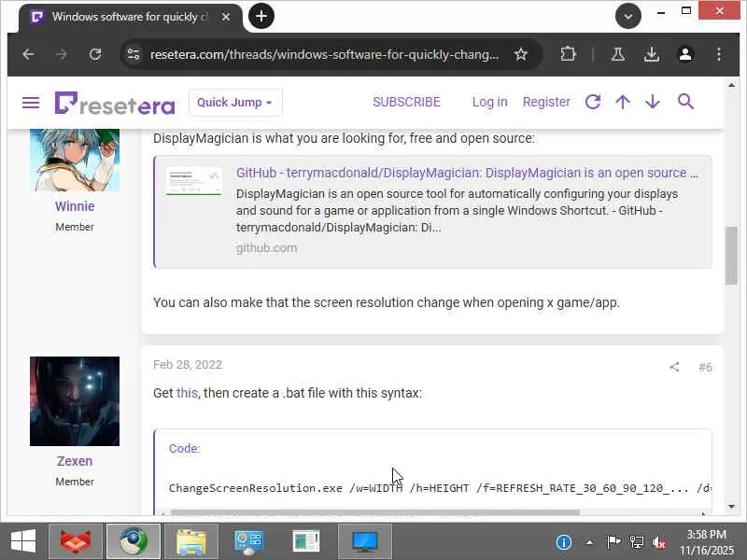Open the Chrome Labs flask icon
747x560 pixels.
click(618, 54)
